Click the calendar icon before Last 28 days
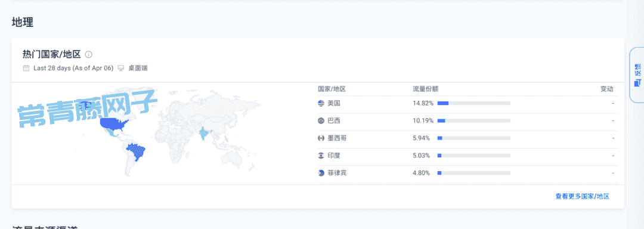 (26, 68)
